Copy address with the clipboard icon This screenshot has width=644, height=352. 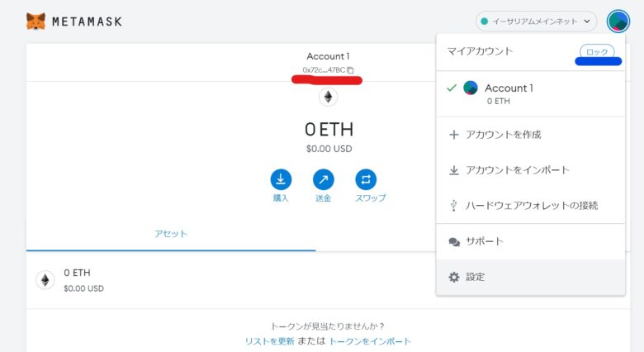point(350,70)
